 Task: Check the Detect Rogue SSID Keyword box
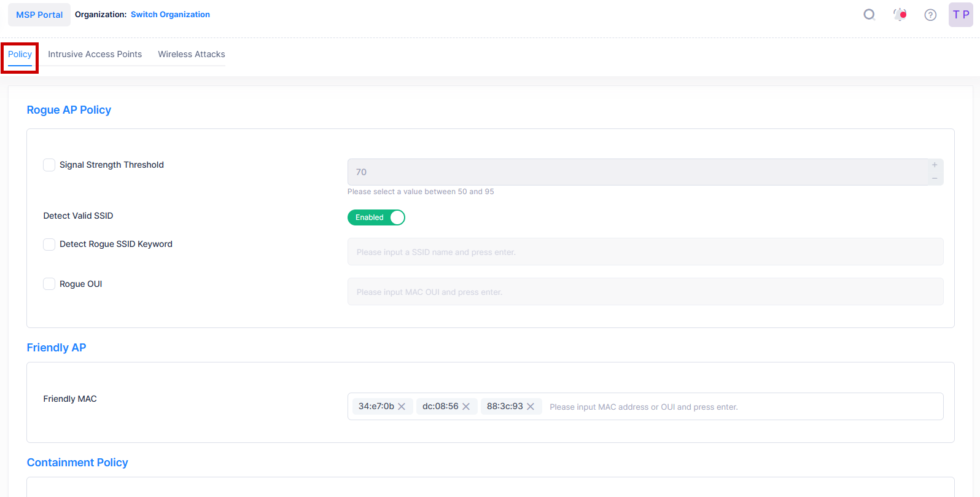(49, 245)
